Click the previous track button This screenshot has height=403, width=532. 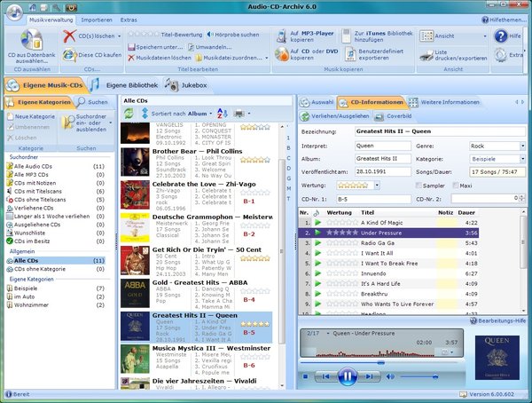pyautogui.click(x=325, y=376)
